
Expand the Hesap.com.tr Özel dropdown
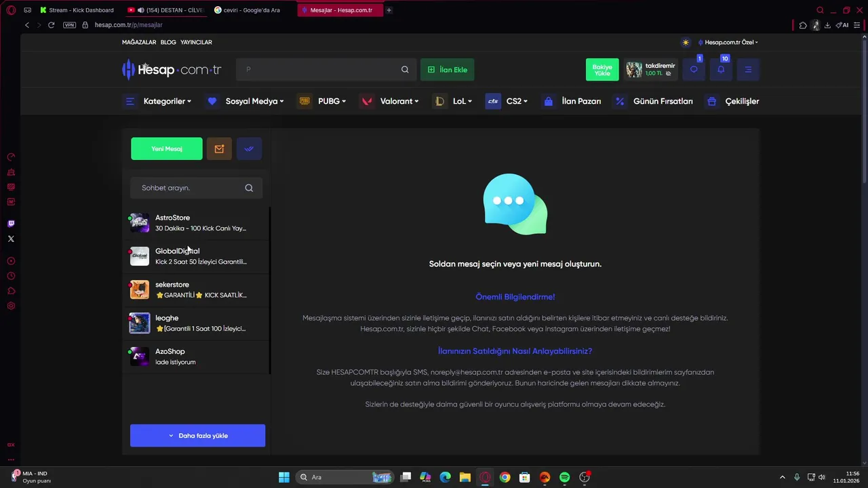tap(728, 42)
